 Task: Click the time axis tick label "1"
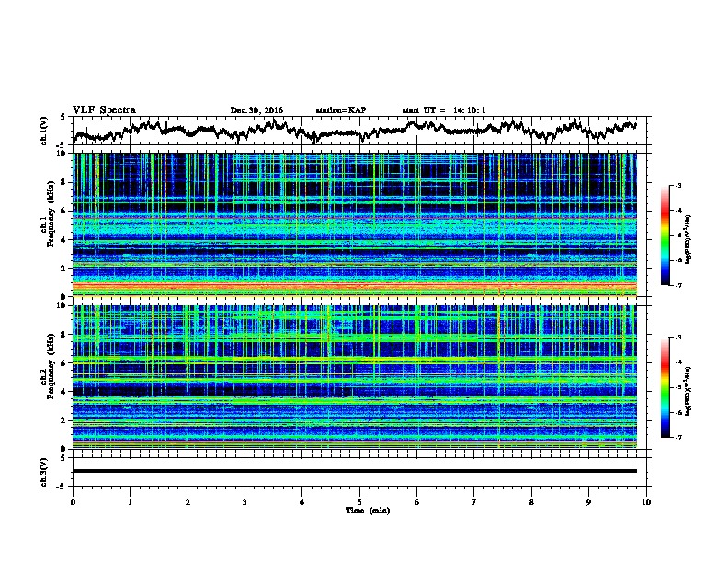pyautogui.click(x=130, y=502)
